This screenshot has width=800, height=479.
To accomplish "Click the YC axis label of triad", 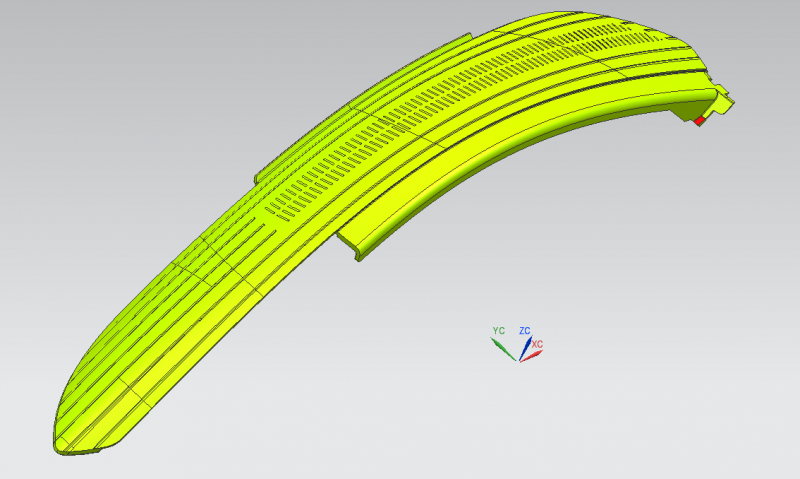I will [498, 331].
